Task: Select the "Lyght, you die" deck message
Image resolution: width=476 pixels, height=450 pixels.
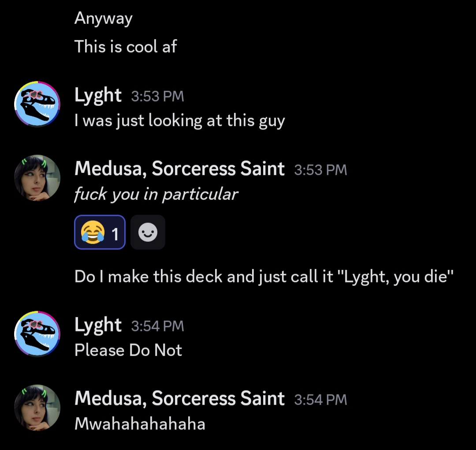Action: [264, 277]
